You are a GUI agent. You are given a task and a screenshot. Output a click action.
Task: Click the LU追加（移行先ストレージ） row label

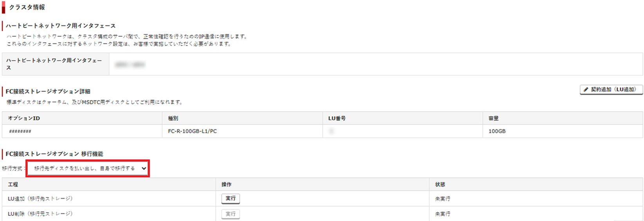pos(40,199)
